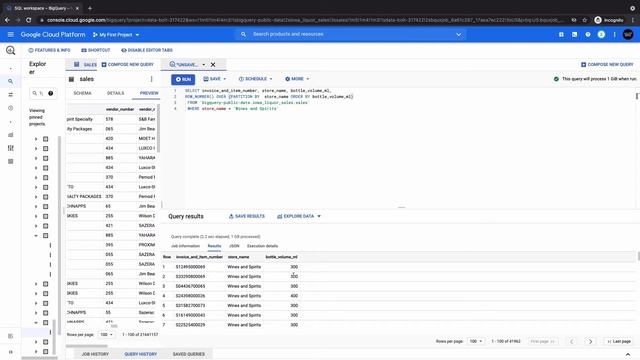Open the help icon beside Explorer search
Screen dimensions: 640x360
(x=51, y=93)
